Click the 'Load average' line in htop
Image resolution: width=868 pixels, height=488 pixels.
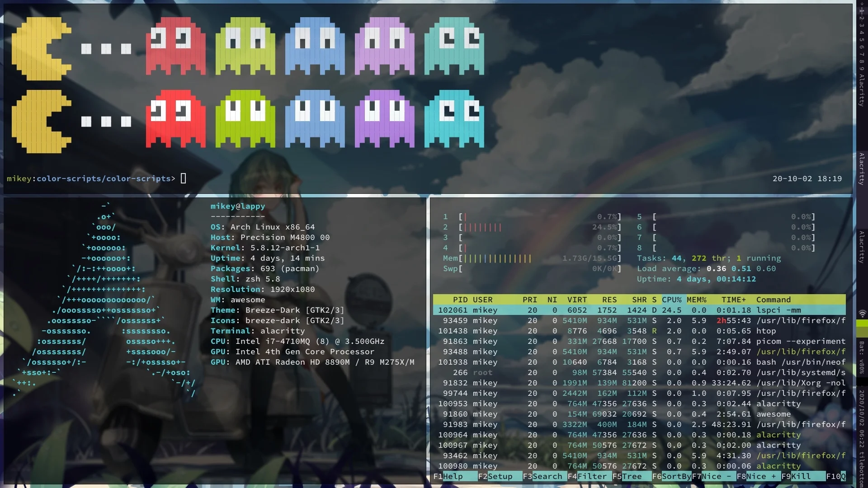tap(706, 268)
